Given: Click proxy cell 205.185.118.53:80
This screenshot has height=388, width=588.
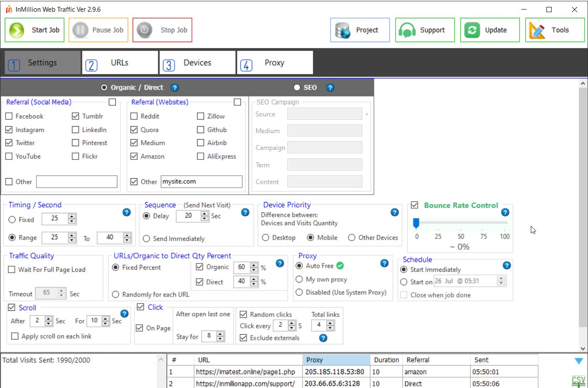Looking at the screenshot, I should [x=336, y=372].
